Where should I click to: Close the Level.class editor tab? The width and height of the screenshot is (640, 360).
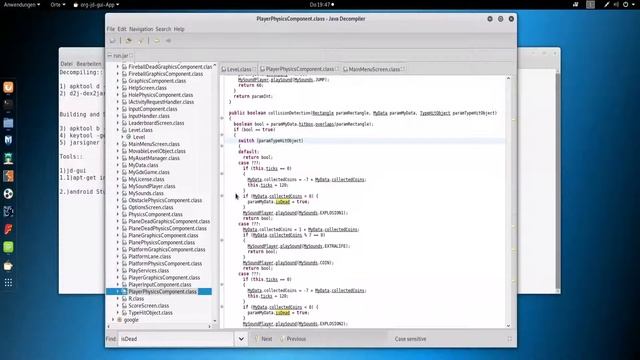point(255,69)
